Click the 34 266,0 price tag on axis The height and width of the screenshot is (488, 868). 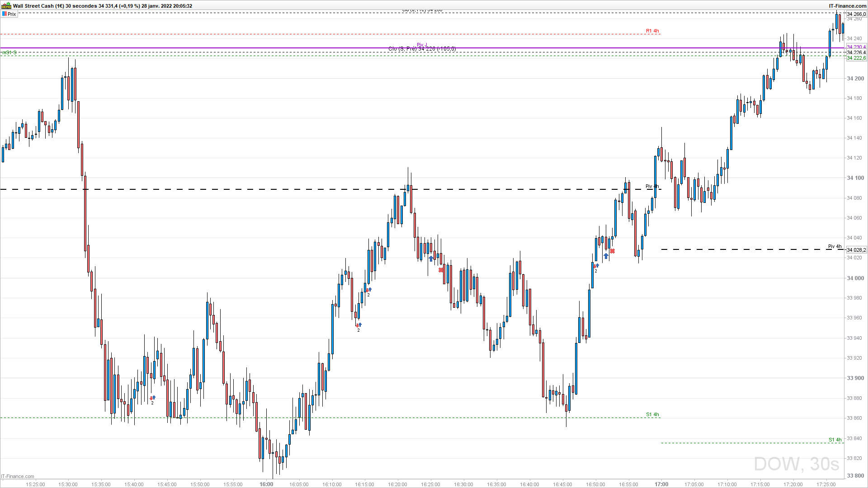tap(856, 14)
